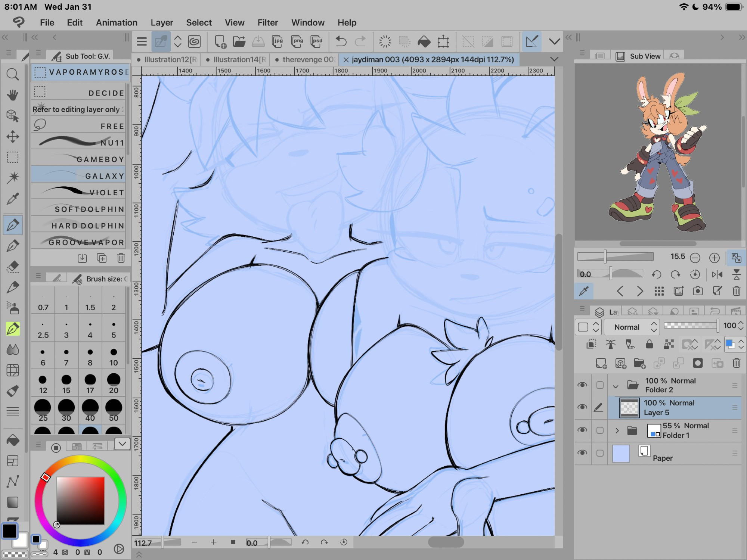Switch to the therevenge document tab
This screenshot has width=747, height=560.
click(x=305, y=59)
